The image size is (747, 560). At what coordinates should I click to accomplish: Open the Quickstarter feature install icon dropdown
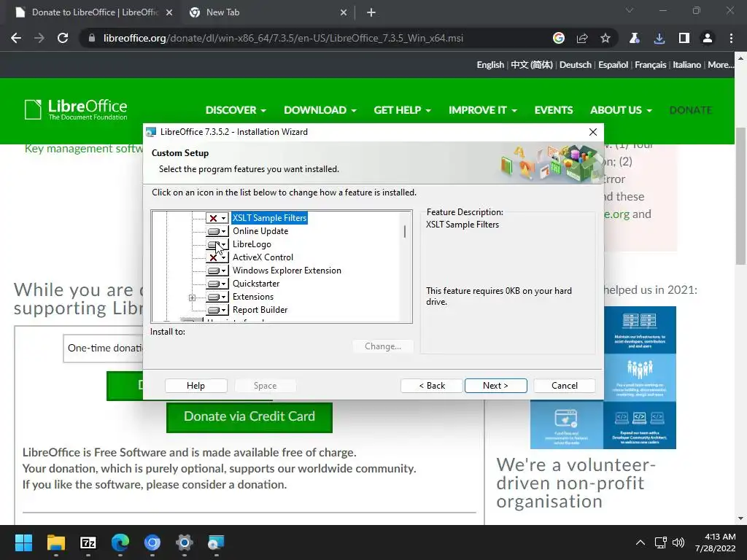tap(217, 284)
